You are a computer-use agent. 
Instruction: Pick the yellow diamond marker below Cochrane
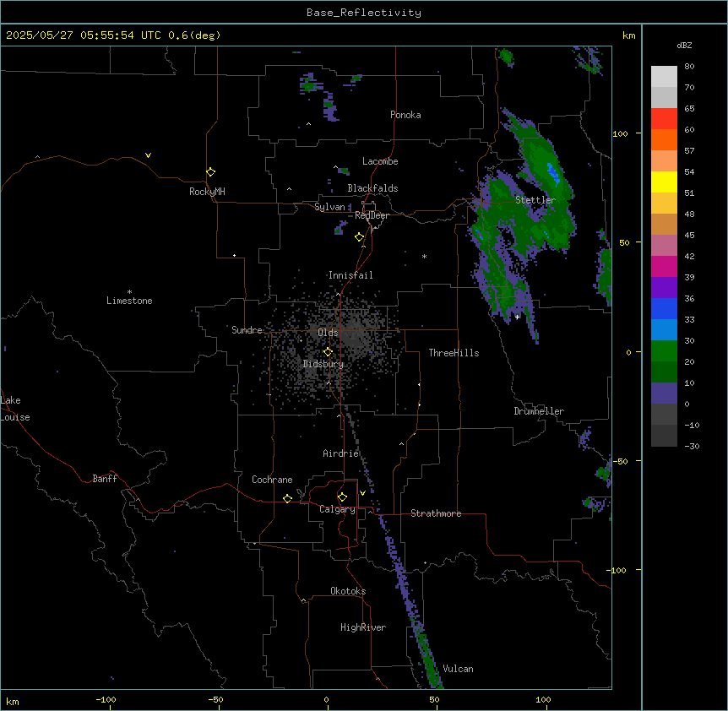click(x=287, y=498)
